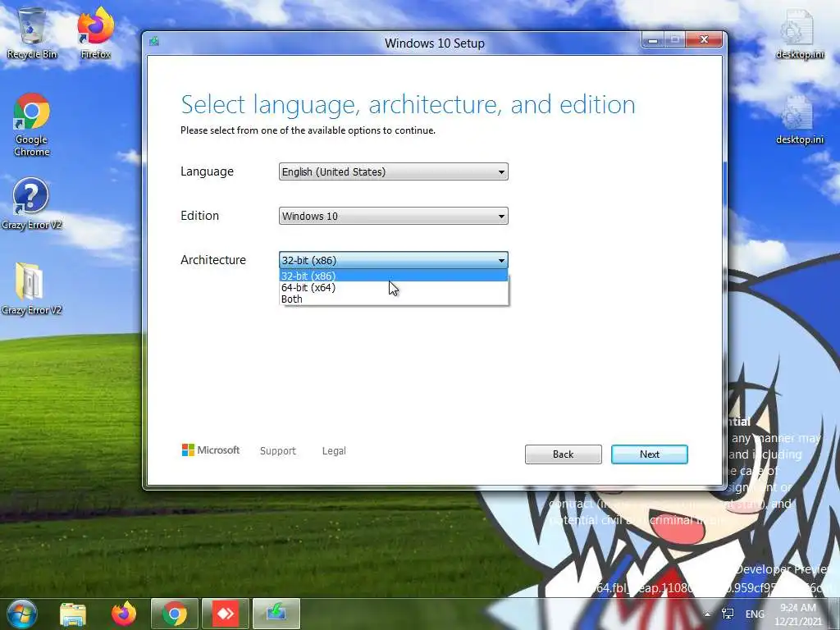This screenshot has height=630, width=840.
Task: Collapse the Architecture dropdown
Action: [393, 260]
